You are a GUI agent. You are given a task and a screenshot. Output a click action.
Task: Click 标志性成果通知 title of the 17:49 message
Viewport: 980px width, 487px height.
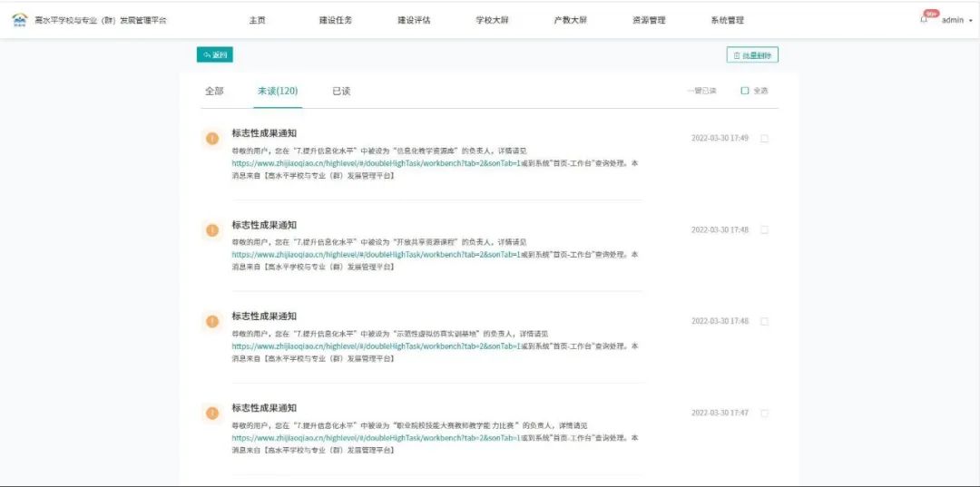264,133
